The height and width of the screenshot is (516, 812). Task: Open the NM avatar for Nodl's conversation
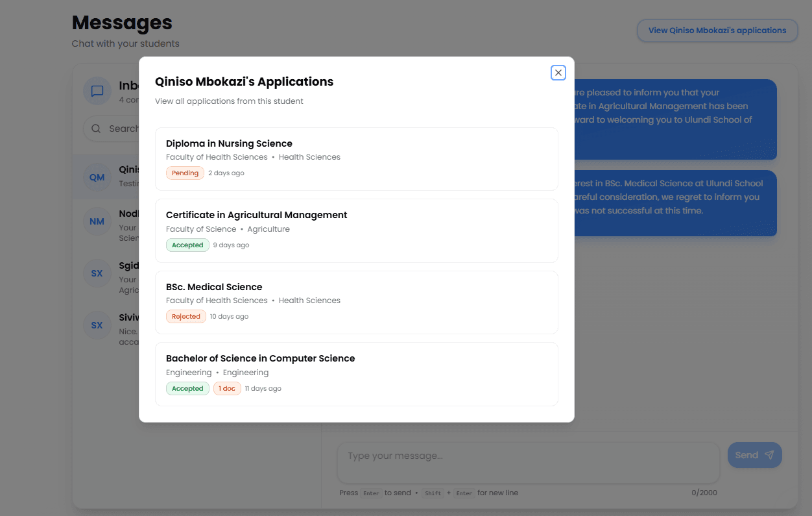[x=97, y=221]
